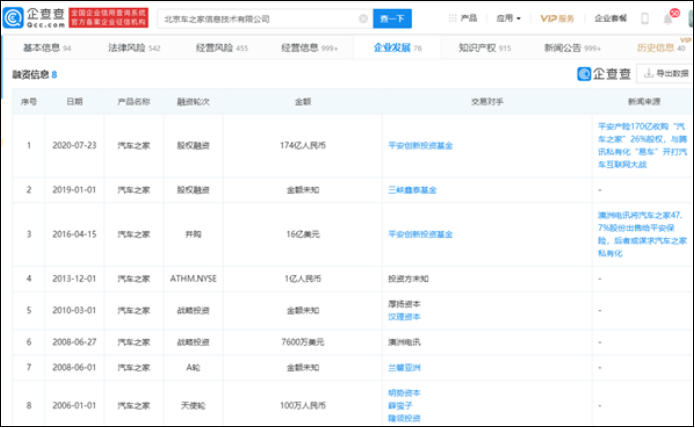Click the 7600万美元 amount cell
Screen dimensions: 695x428
tap(303, 342)
